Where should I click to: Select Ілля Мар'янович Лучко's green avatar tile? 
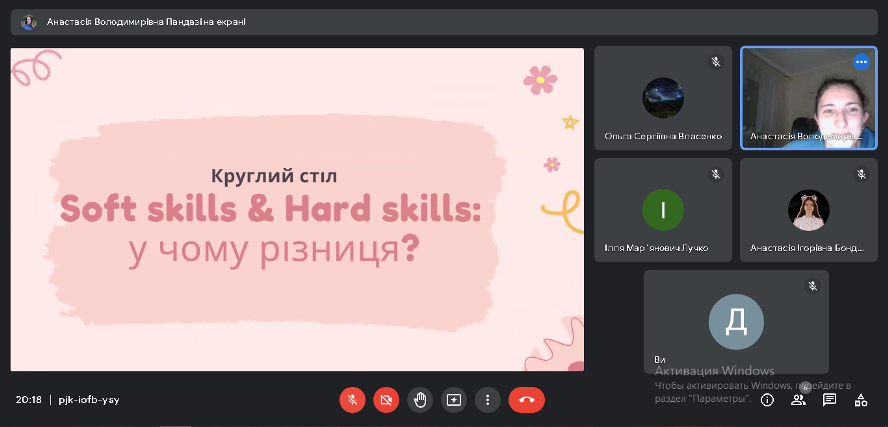(663, 209)
